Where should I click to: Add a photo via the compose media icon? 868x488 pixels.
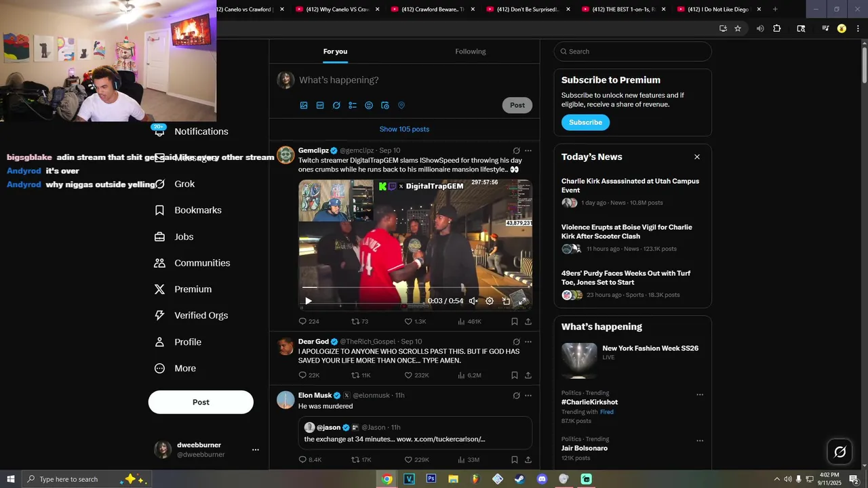304,105
